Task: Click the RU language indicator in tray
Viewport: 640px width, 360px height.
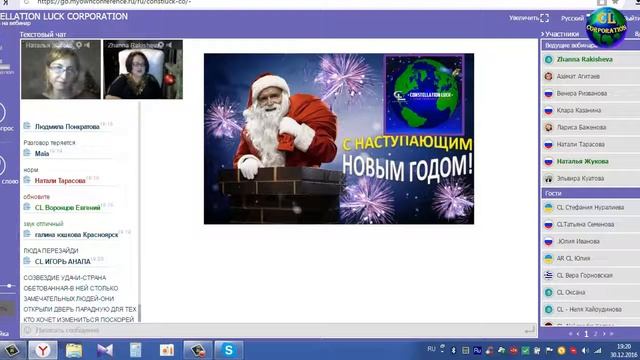Action: pos(431,349)
